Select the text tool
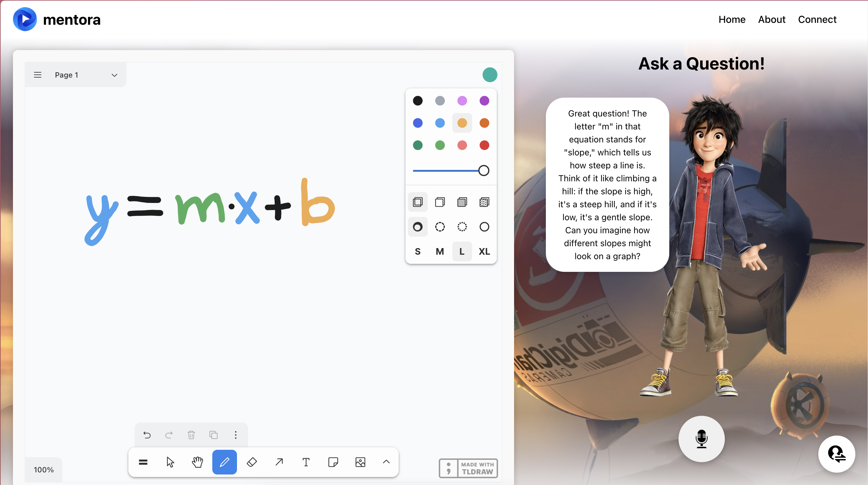This screenshot has height=485, width=868. (x=306, y=462)
